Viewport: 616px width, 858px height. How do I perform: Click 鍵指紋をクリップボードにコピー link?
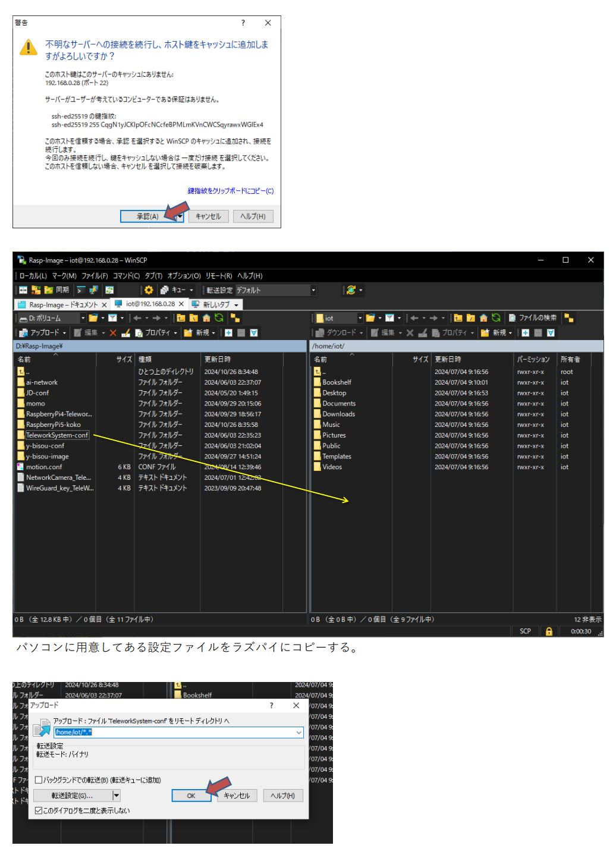click(231, 191)
